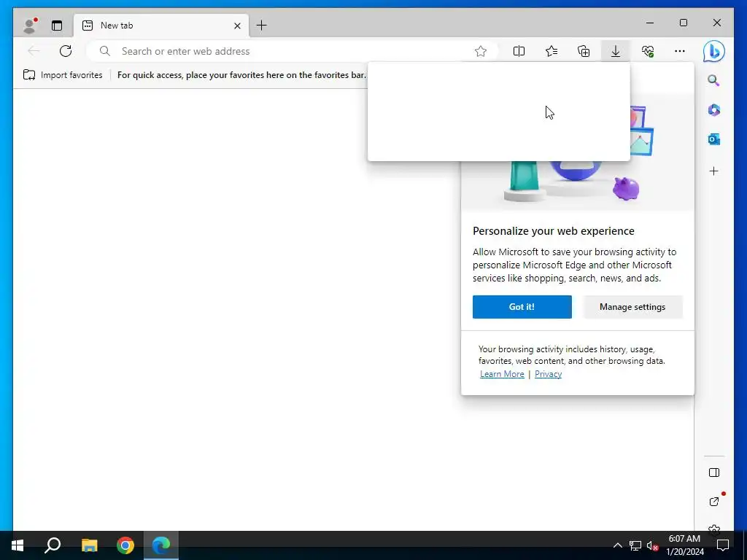Open the sidebar Search icon
747x560 pixels.
click(x=713, y=80)
